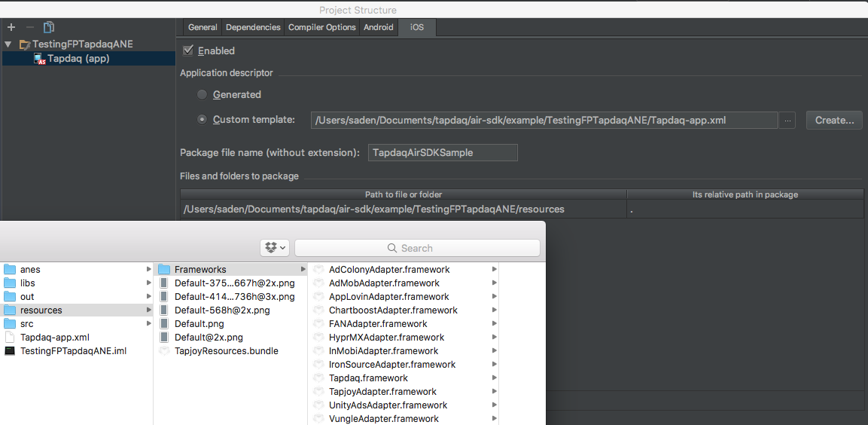Expand the FANAdapter.framework arrow
The width and height of the screenshot is (868, 425).
pos(495,323)
